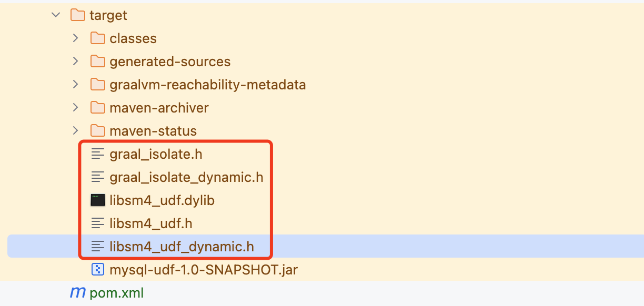Click the classes folder icon
The width and height of the screenshot is (644, 306).
pyautogui.click(x=98, y=38)
